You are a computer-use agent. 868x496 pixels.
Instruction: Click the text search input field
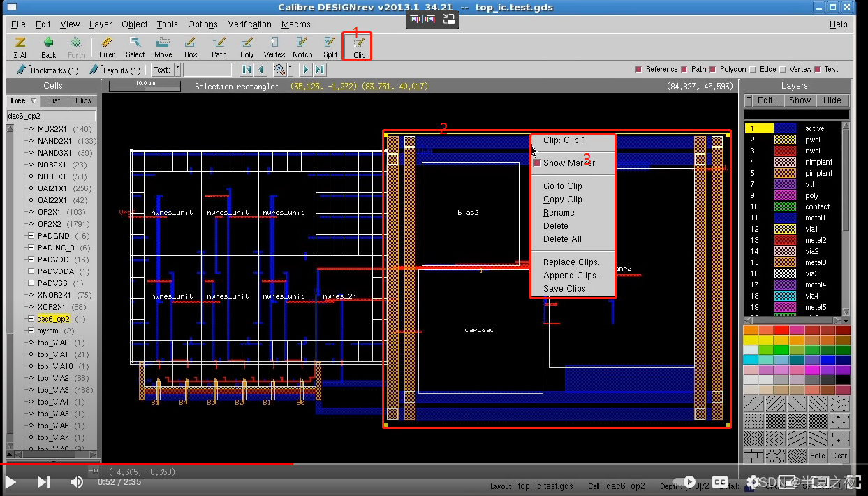(207, 70)
